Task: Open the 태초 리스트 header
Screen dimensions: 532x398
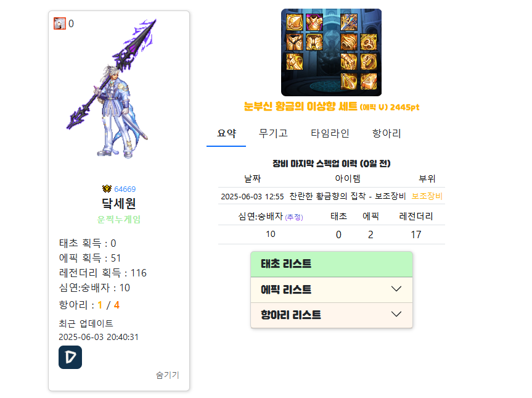Action: pos(332,264)
